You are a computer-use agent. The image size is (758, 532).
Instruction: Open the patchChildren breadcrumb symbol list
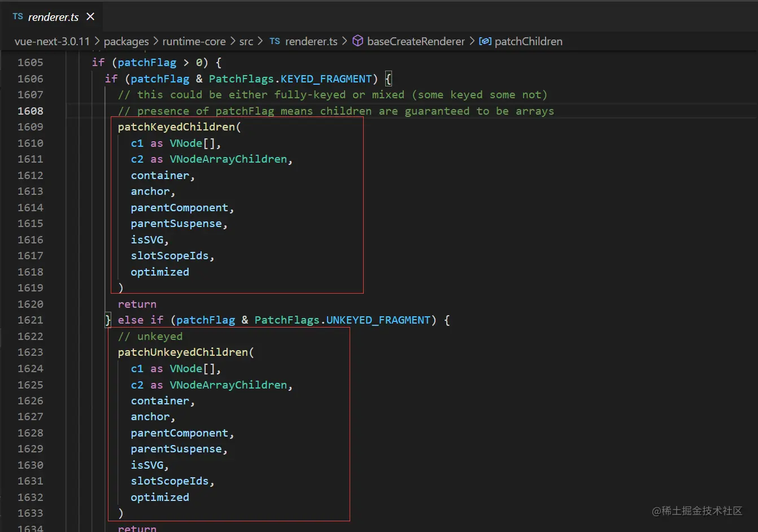point(529,41)
